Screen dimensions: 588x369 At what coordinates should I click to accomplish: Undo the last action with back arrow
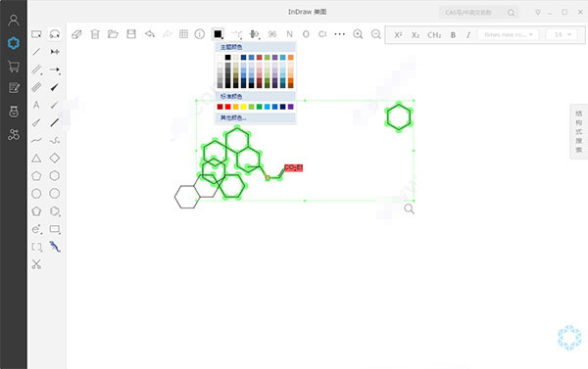pos(150,34)
